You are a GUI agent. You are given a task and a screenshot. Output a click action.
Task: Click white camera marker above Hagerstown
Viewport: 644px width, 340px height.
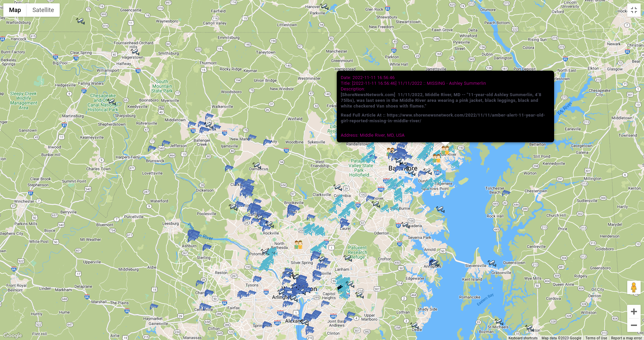coord(135,52)
